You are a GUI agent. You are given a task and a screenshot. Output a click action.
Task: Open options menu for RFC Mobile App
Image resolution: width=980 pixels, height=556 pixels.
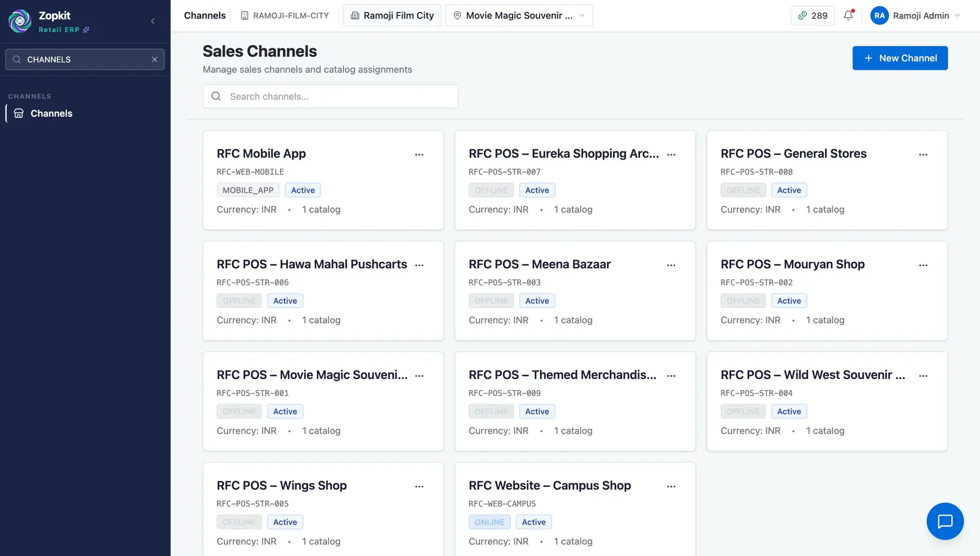click(x=419, y=154)
